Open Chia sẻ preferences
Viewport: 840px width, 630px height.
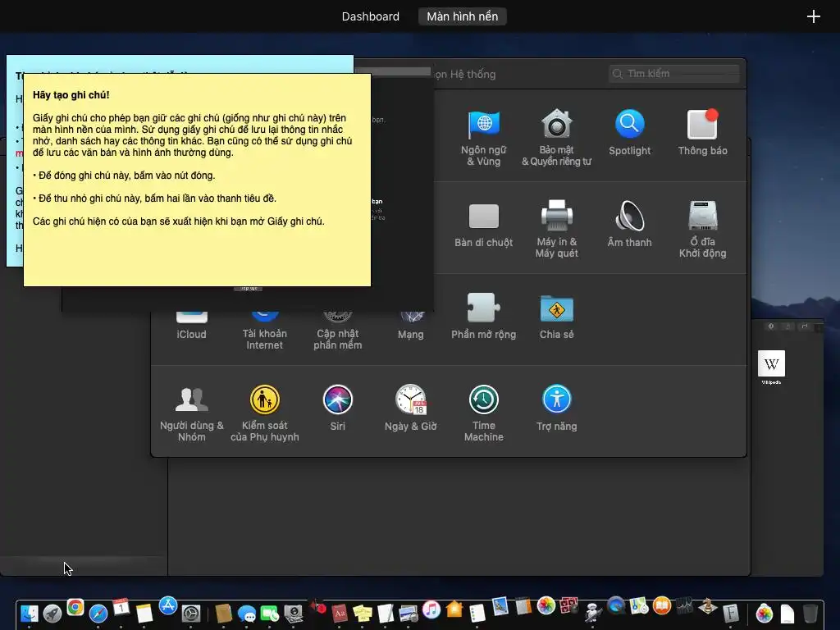(x=557, y=316)
